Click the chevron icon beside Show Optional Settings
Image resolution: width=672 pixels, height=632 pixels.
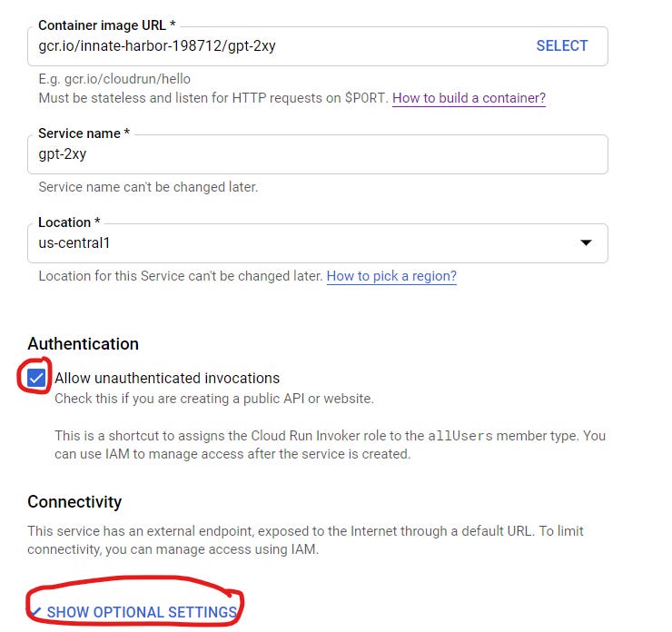[x=35, y=613]
